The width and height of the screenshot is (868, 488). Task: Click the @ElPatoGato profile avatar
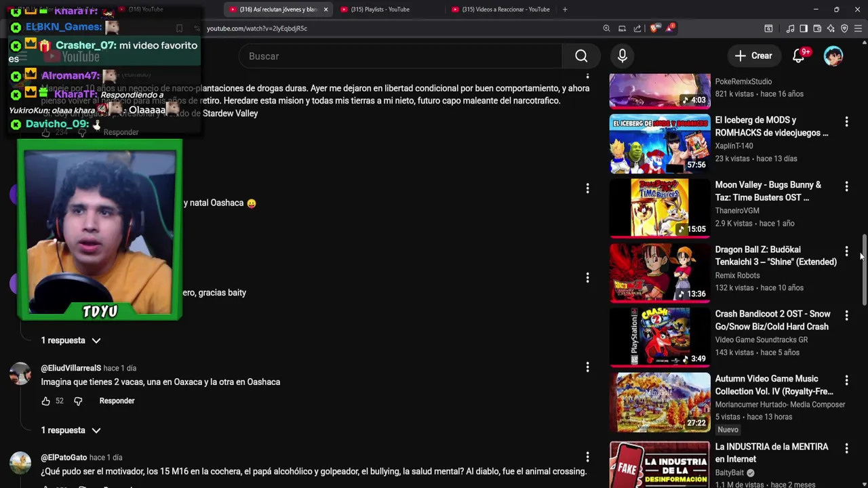[20, 463]
